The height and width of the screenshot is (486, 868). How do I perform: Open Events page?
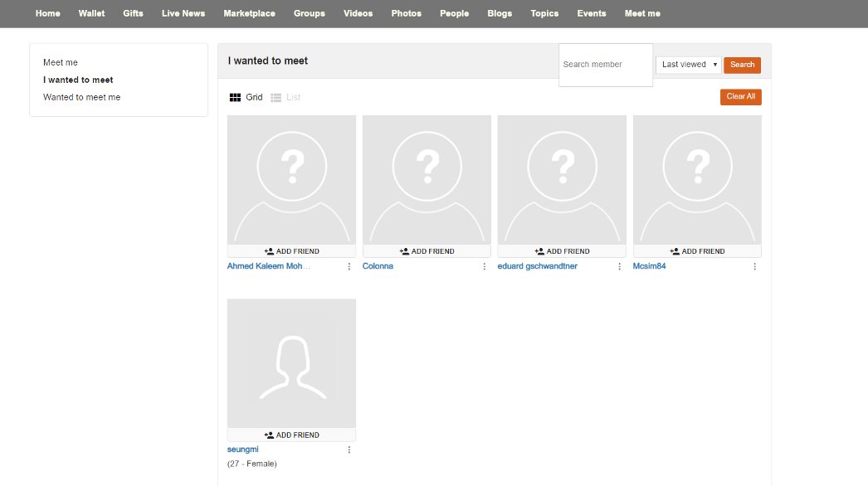click(591, 13)
